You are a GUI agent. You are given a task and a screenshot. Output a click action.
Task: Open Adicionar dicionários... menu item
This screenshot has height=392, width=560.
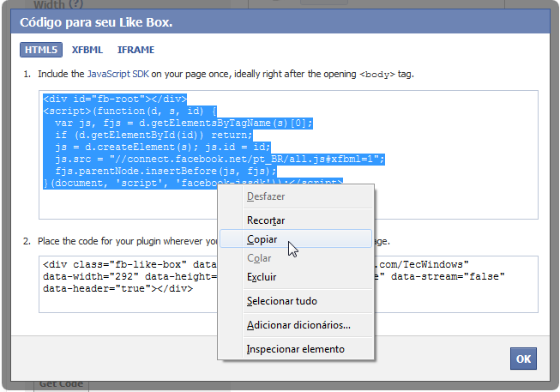point(298,325)
